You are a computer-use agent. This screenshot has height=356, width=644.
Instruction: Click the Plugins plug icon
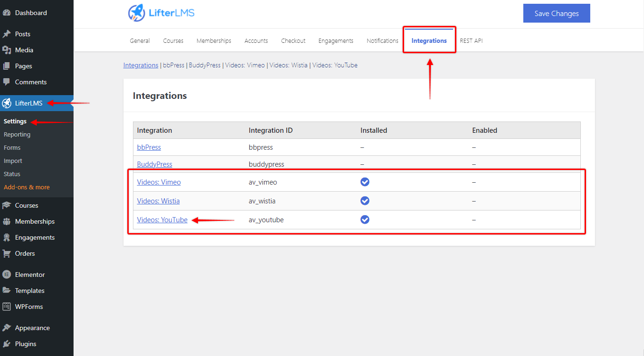[7, 344]
